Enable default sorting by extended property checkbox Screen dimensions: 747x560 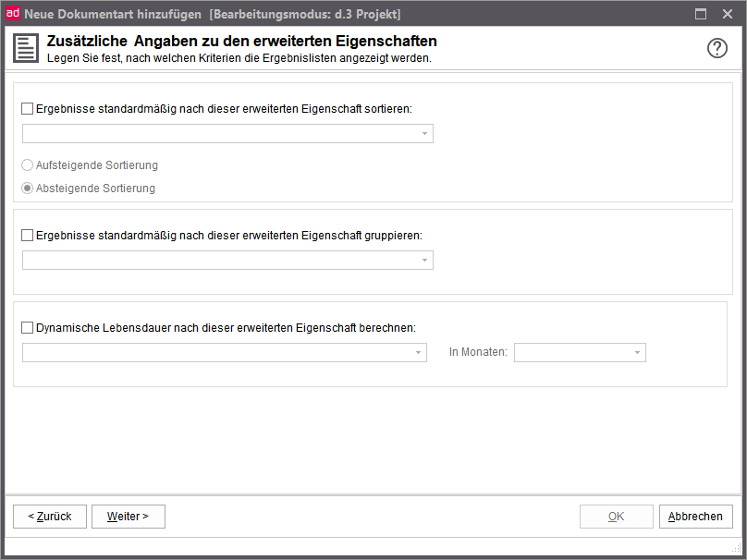point(28,108)
